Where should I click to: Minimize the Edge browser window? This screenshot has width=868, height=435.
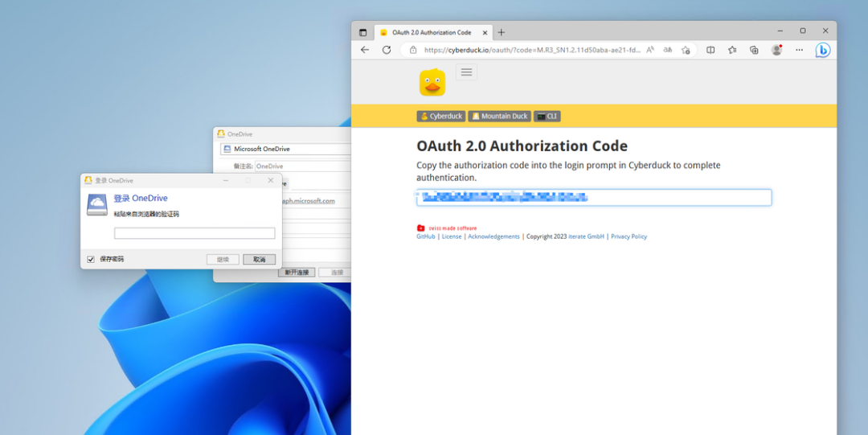780,31
